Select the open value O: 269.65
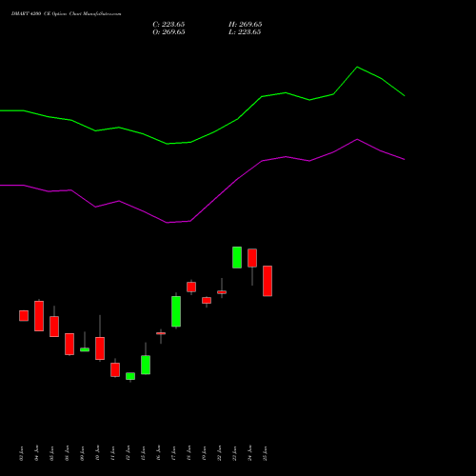Viewport: 476px width, 476px height. pyautogui.click(x=169, y=32)
